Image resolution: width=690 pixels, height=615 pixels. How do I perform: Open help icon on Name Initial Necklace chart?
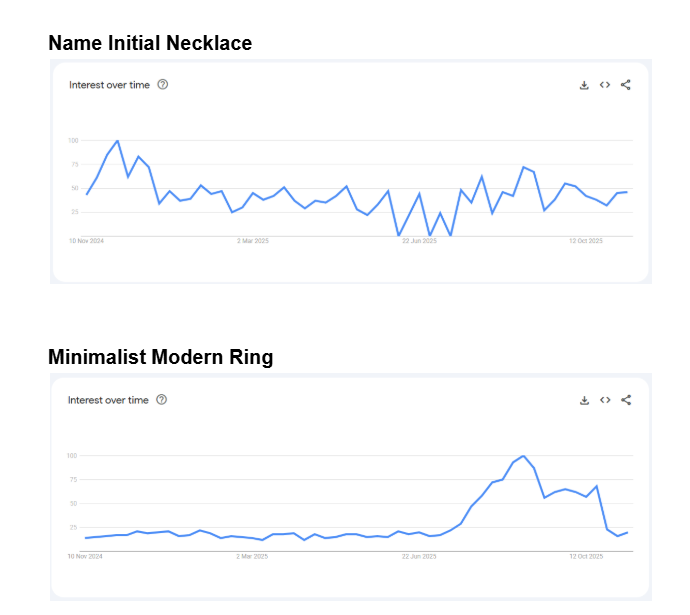[x=163, y=85]
